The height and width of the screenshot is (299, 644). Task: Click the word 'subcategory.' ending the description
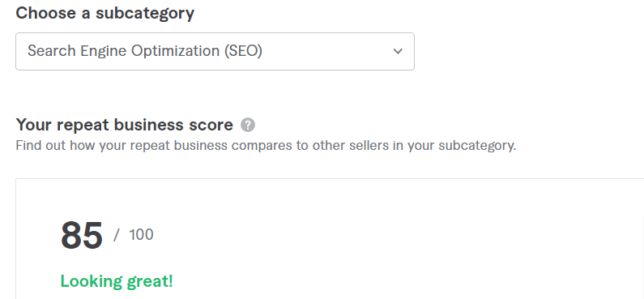tap(477, 146)
